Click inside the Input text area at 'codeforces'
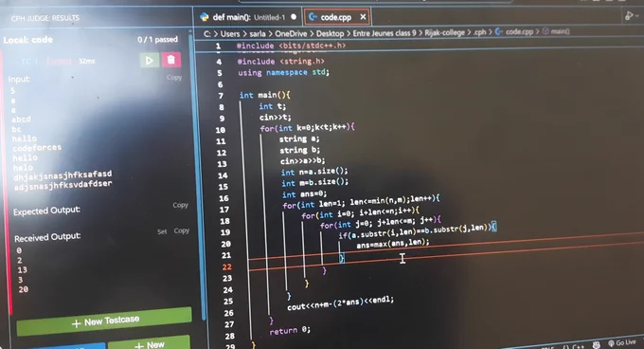 (x=37, y=147)
